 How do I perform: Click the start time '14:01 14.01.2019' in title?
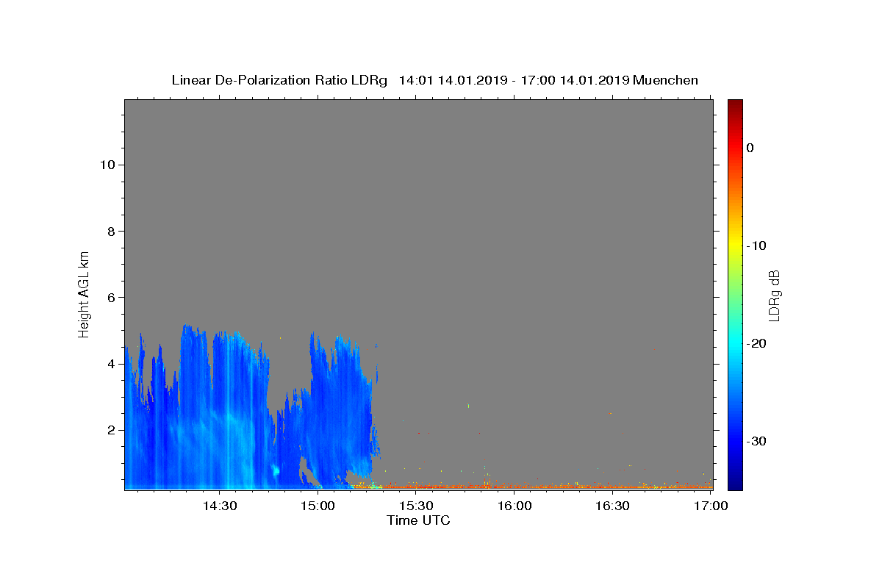pos(453,80)
